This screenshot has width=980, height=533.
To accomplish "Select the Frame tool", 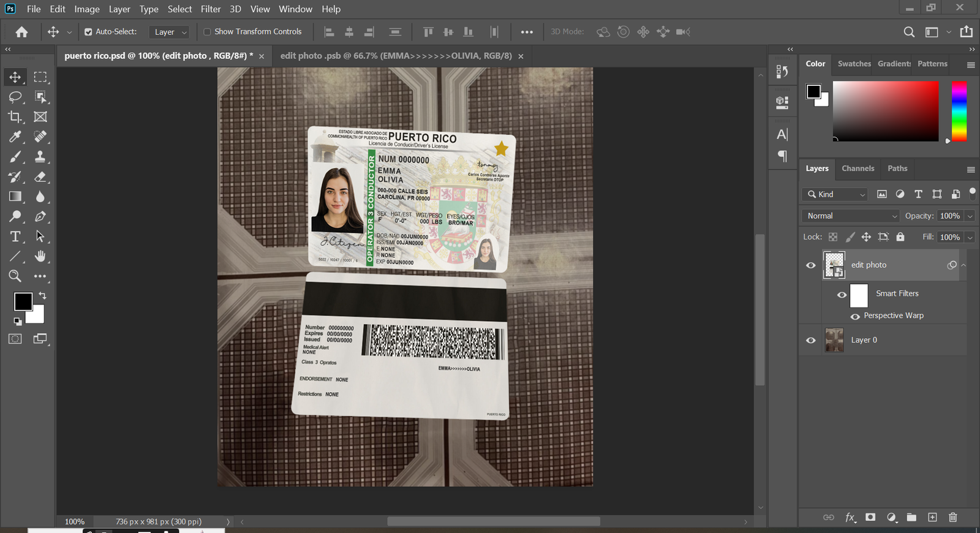I will (x=40, y=116).
